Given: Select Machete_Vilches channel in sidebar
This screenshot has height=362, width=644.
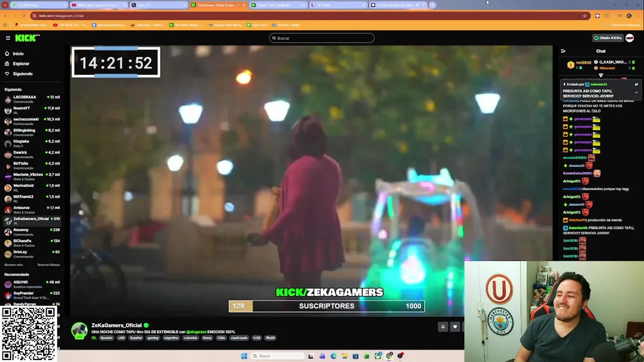Looking at the screenshot, I should coord(32,176).
